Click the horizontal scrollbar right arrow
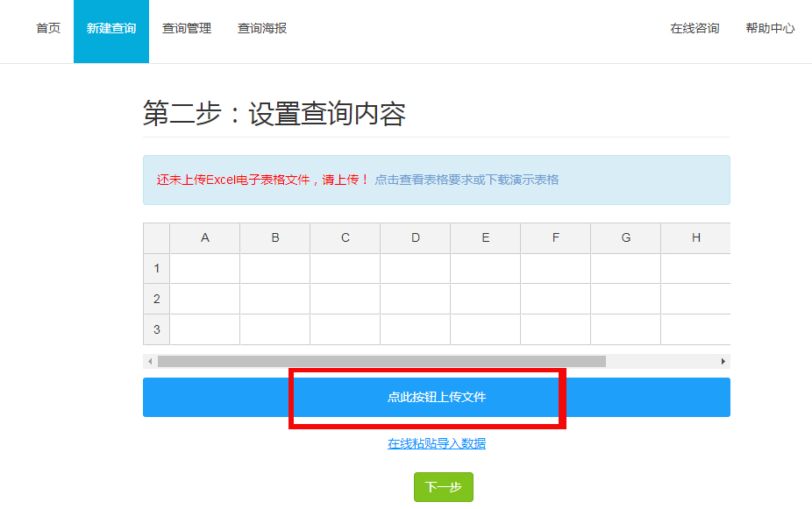The width and height of the screenshot is (812, 509). pyautogui.click(x=723, y=361)
